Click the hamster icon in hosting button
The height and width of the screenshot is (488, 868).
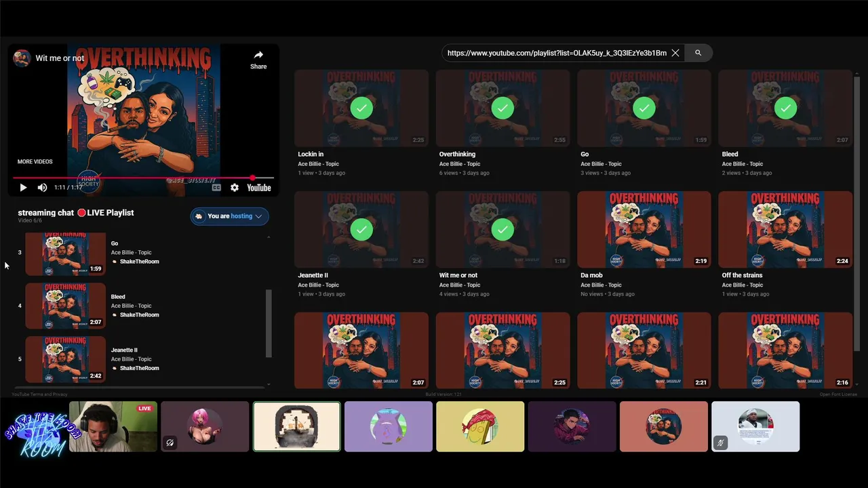click(199, 216)
